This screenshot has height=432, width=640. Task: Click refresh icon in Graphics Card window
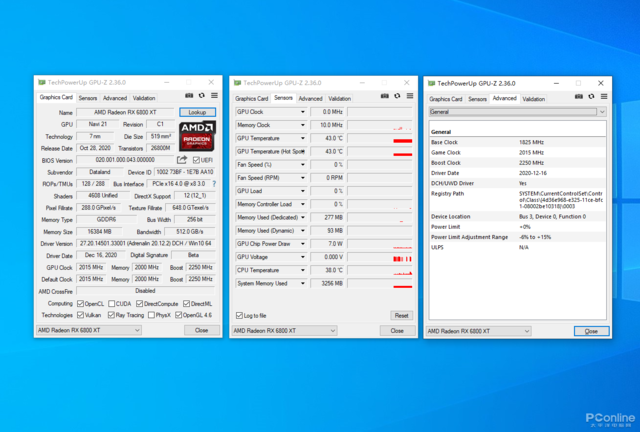(x=202, y=96)
